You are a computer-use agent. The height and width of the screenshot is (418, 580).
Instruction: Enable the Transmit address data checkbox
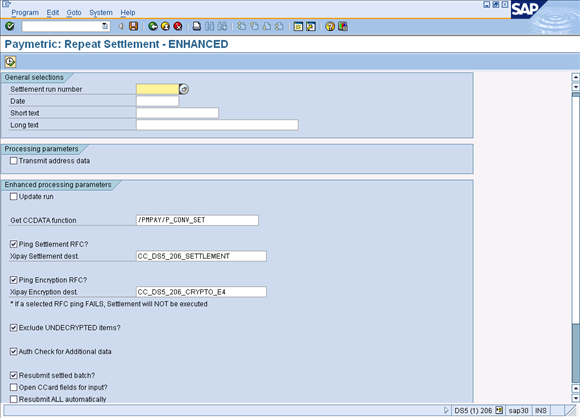pos(14,161)
